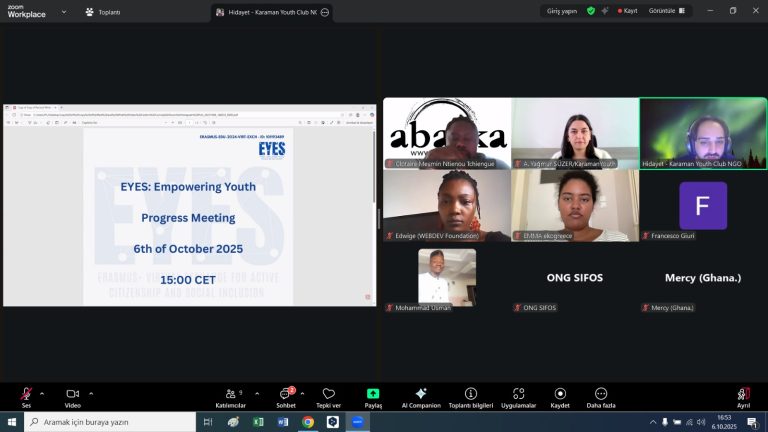The image size is (768, 432).
Task: Switch to the Toplantı tab
Action: tap(102, 12)
